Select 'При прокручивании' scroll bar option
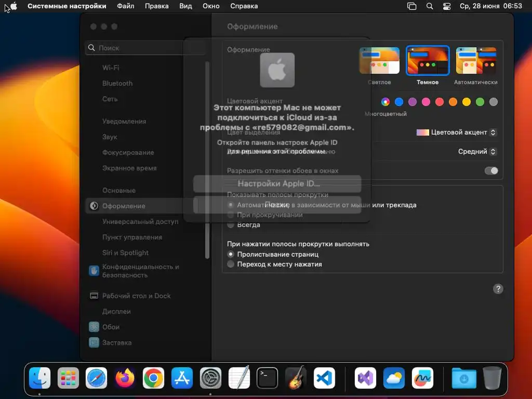The image size is (532, 399). [x=231, y=215]
